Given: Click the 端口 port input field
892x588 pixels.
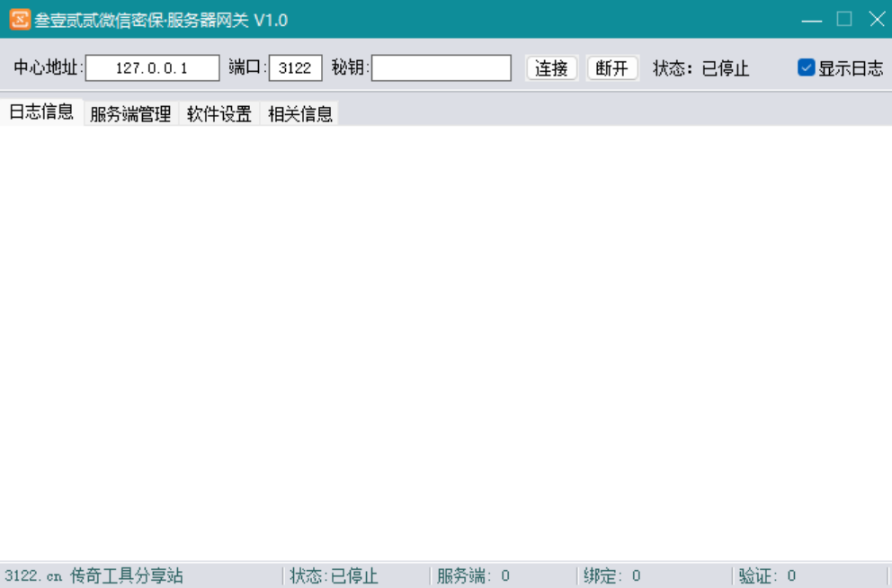Looking at the screenshot, I should tap(295, 68).
